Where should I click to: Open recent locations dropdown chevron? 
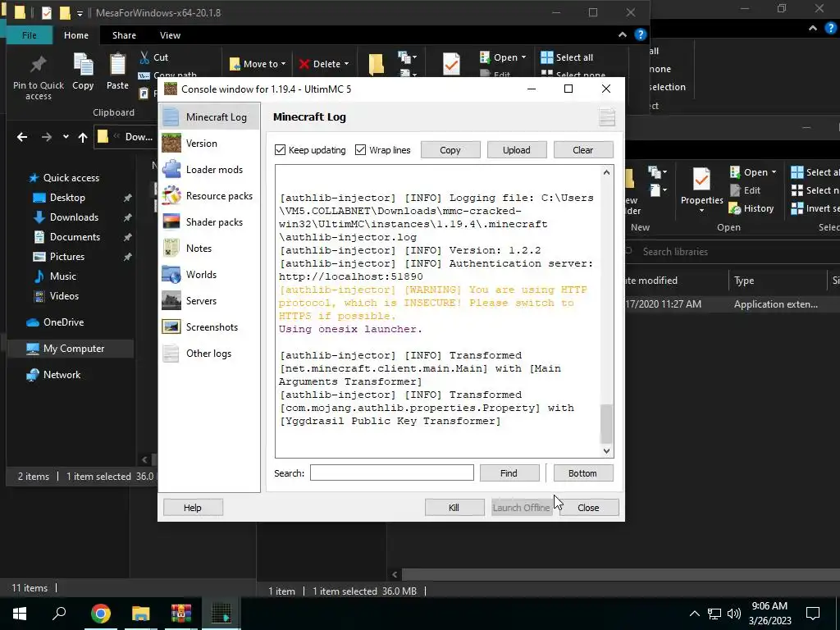coord(66,137)
